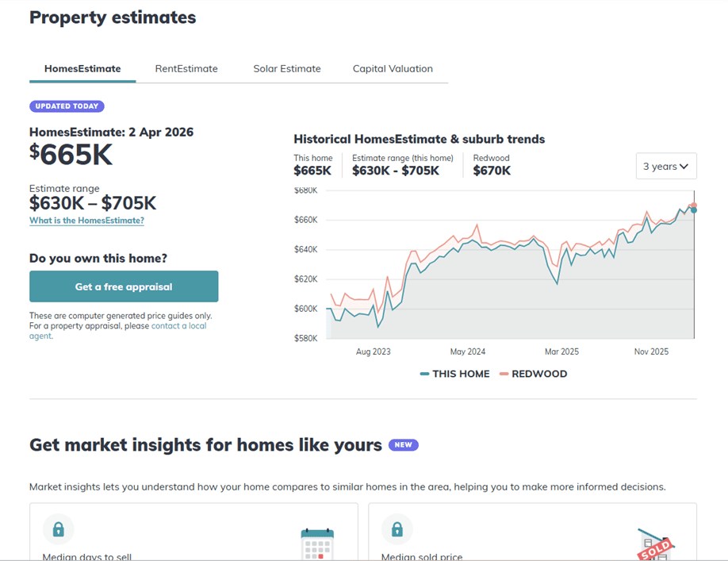Screen dimensions: 728x561
Task: Open the 'What is the HomesEstimate?' link
Action: pos(86,221)
